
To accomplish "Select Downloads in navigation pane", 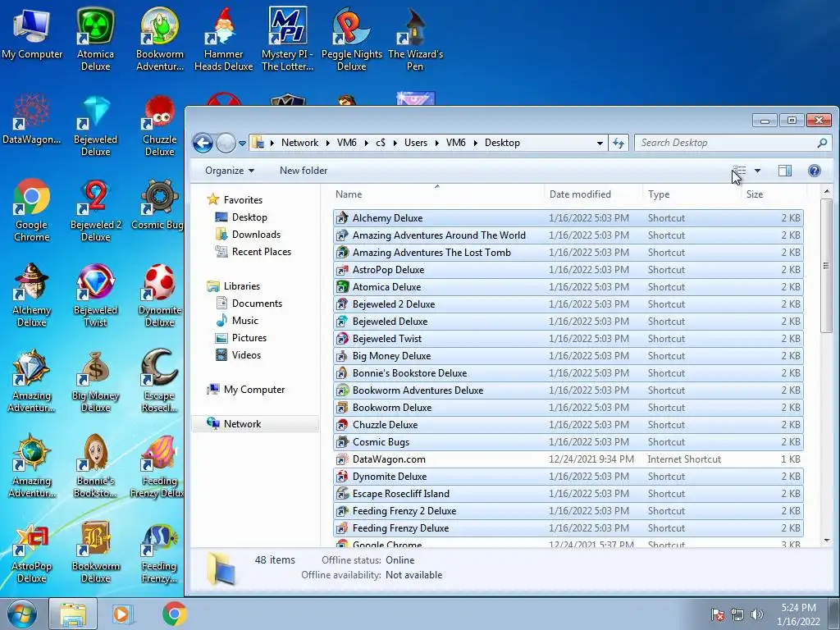I will click(x=256, y=234).
